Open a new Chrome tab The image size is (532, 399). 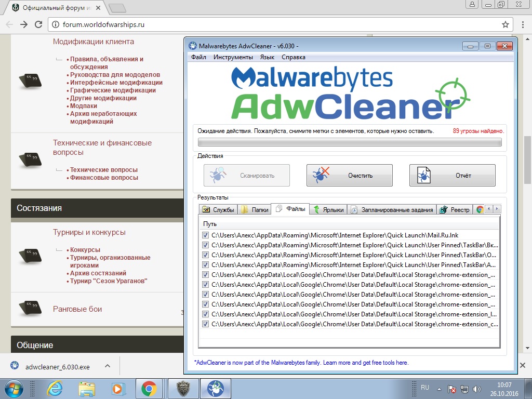coord(118,8)
